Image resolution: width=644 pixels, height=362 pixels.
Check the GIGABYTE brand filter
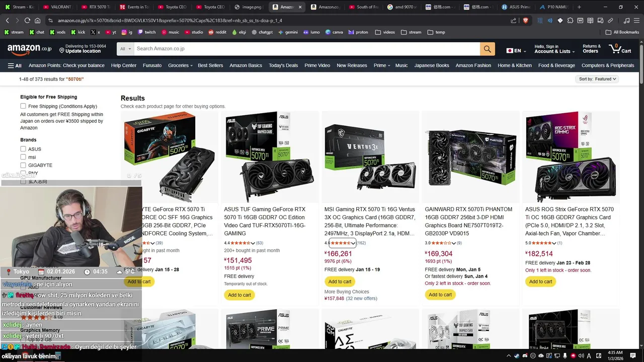tap(23, 165)
